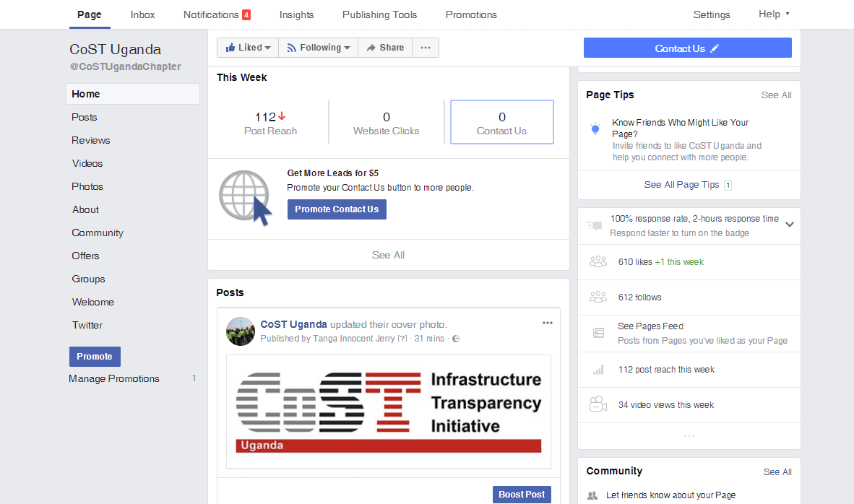Click See All in Page Tips
Image resolution: width=854 pixels, height=504 pixels.
pyautogui.click(x=776, y=95)
